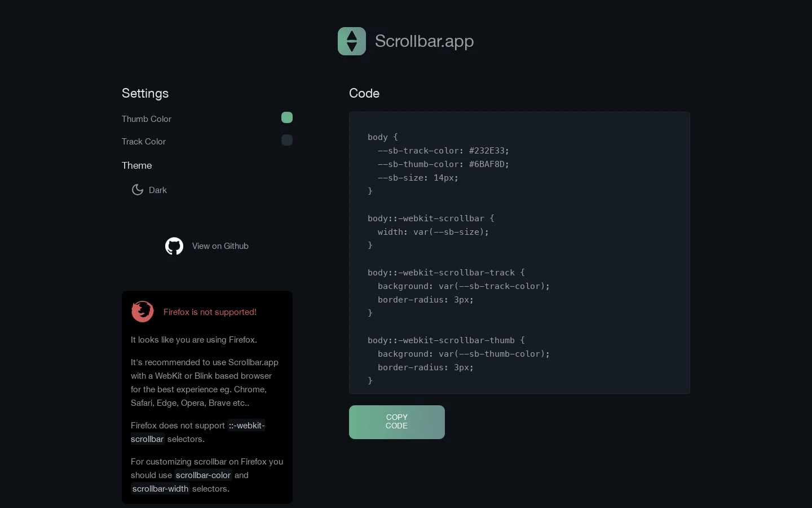Click the scrollbar-color inline code
The width and height of the screenshot is (812, 508).
click(203, 475)
